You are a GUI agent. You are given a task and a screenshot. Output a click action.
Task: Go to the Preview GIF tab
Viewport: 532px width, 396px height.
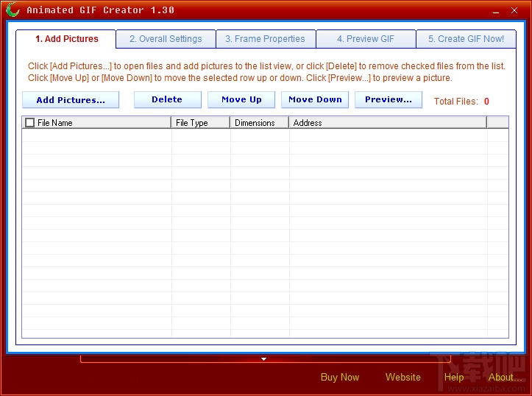coord(366,39)
